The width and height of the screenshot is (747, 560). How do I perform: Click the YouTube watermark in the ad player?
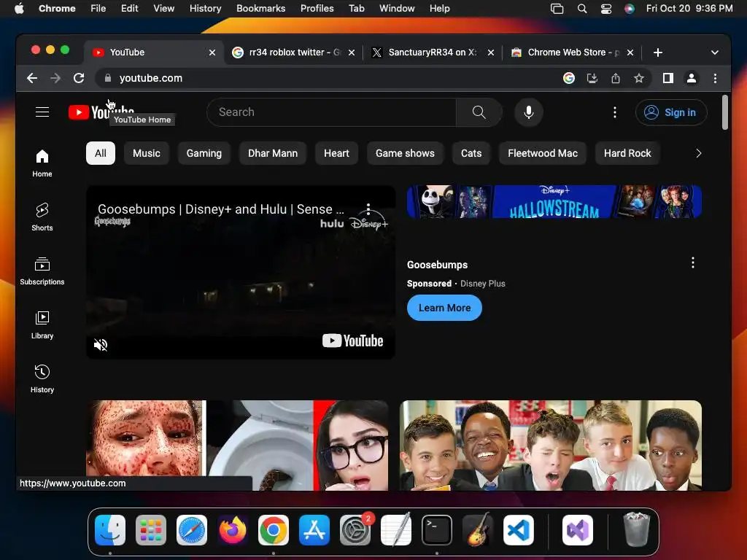[352, 341]
